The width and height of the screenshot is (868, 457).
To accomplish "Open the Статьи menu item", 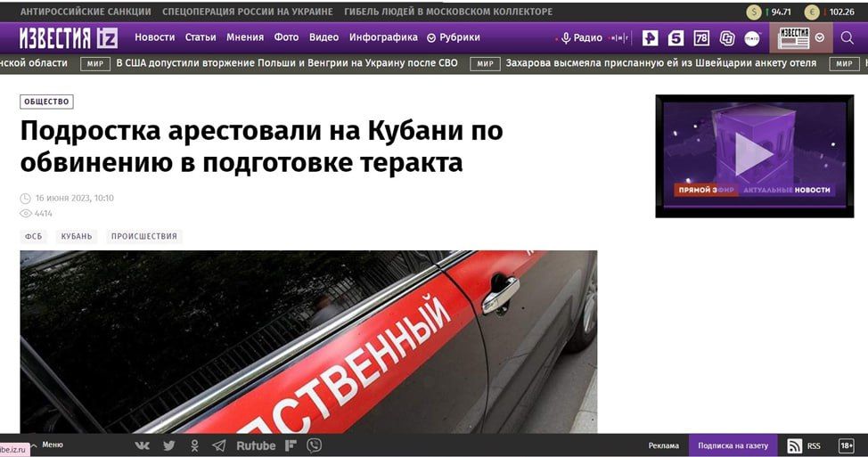I will click(x=201, y=37).
